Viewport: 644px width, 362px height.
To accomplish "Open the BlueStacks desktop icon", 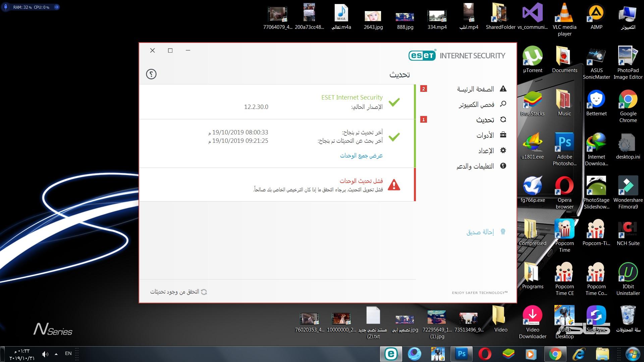I will click(x=533, y=103).
